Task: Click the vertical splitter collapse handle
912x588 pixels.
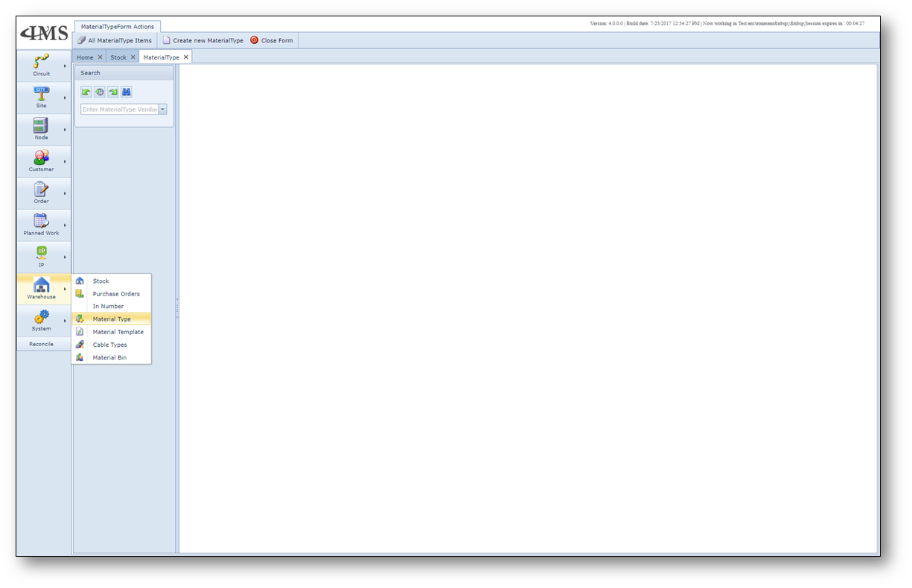Action: point(177,308)
